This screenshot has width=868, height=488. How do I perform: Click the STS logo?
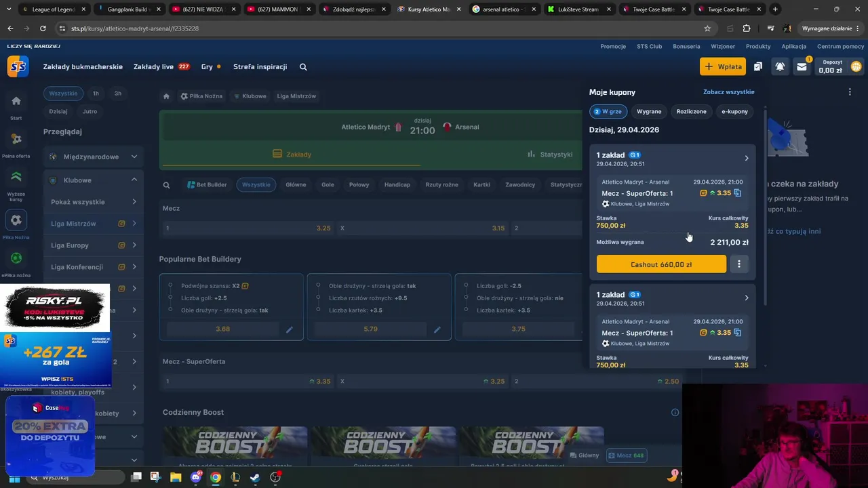click(x=18, y=66)
